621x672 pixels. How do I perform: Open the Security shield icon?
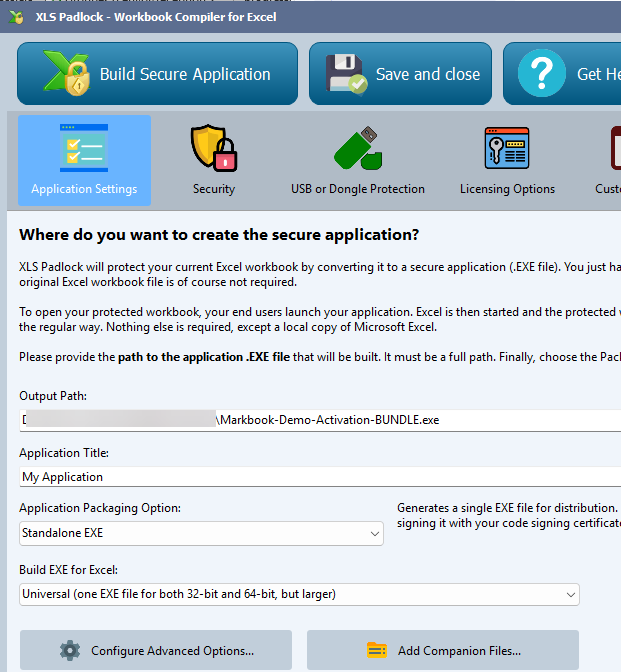[x=213, y=149]
